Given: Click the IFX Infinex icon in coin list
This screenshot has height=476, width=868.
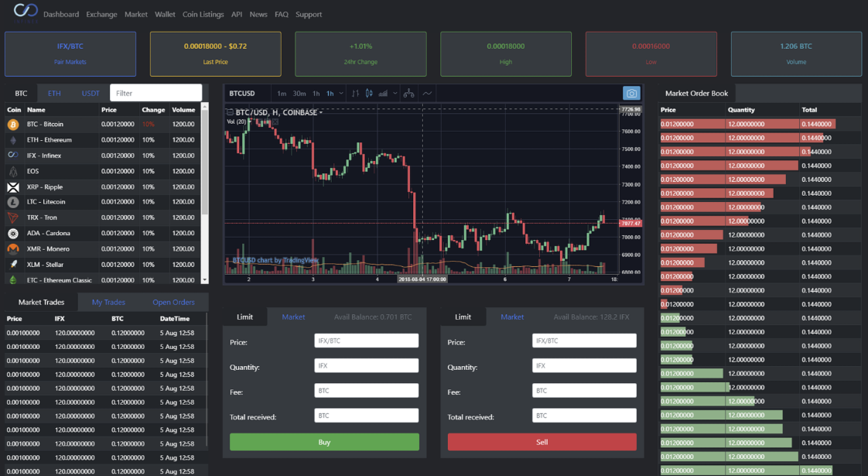Looking at the screenshot, I should tap(12, 155).
